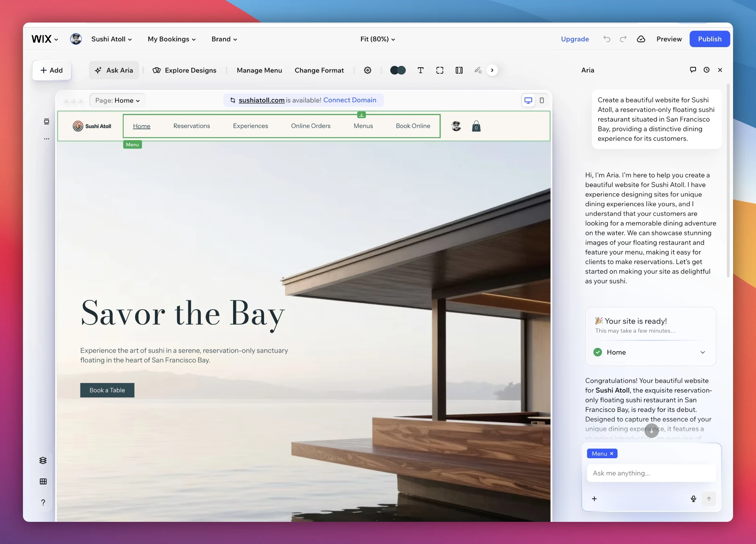Remove the Menu context tag

611,454
